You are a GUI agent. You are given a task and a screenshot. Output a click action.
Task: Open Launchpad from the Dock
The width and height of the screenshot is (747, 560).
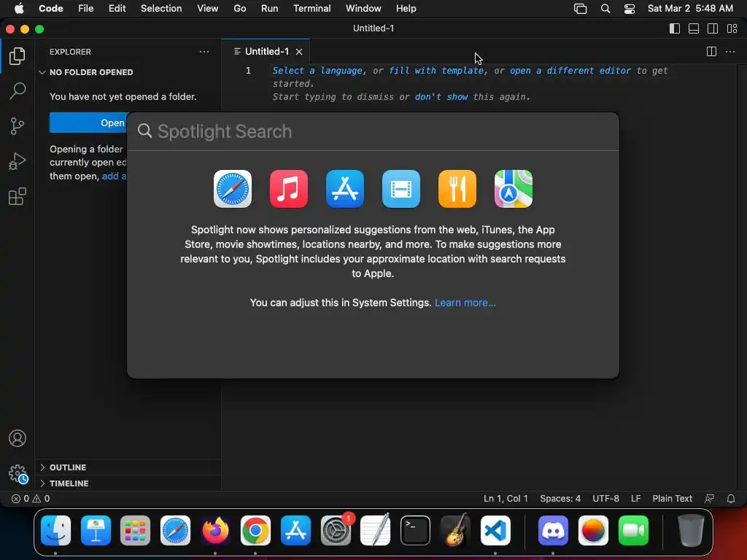(135, 531)
